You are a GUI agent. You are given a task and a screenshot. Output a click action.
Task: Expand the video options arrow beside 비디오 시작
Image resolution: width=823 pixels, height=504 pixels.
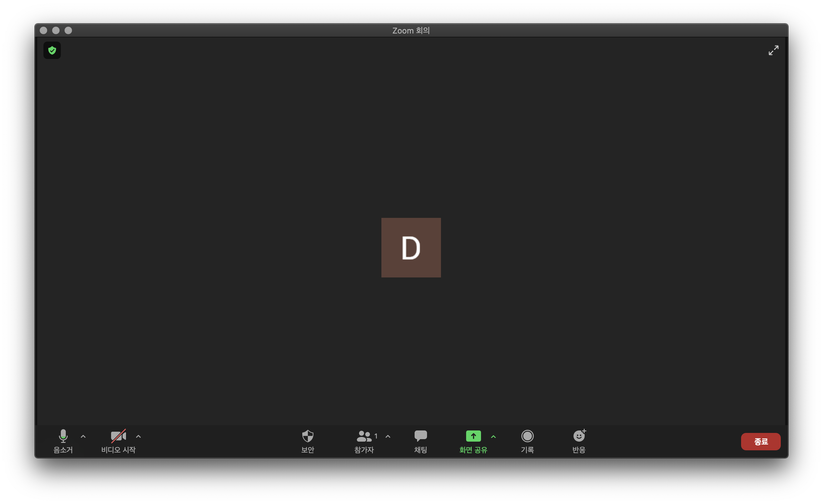138,436
